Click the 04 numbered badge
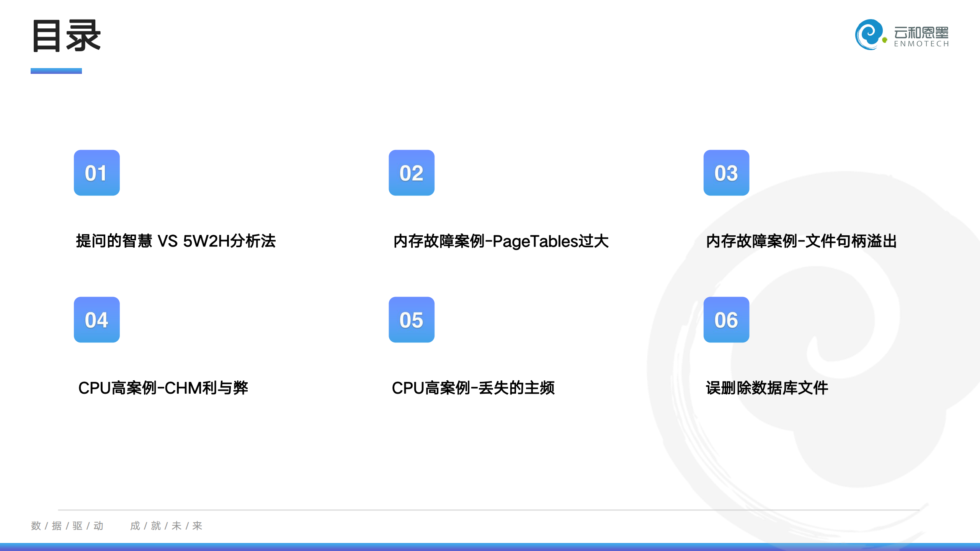980x551 pixels. point(96,320)
